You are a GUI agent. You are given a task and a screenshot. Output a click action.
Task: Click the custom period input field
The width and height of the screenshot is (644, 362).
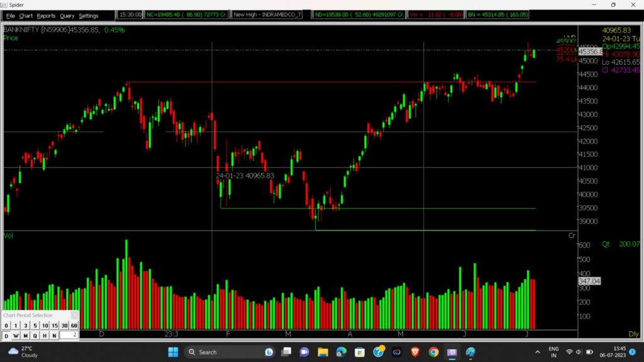pos(69,336)
